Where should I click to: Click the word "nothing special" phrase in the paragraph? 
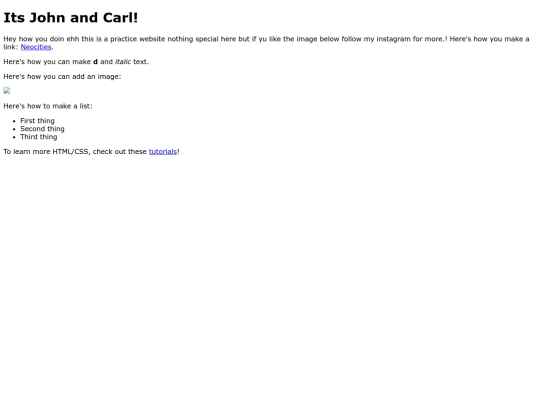[x=193, y=39]
